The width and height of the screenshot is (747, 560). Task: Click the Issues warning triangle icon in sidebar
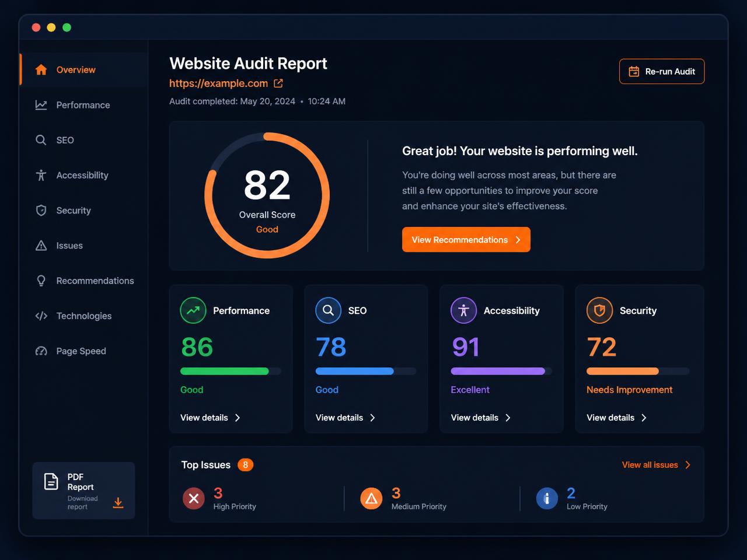click(x=41, y=246)
